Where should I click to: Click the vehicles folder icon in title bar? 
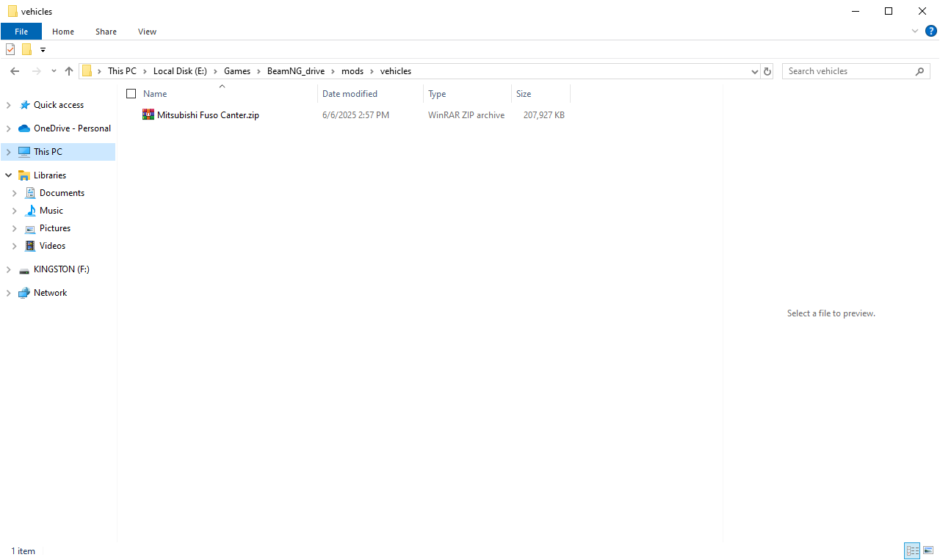[12, 11]
